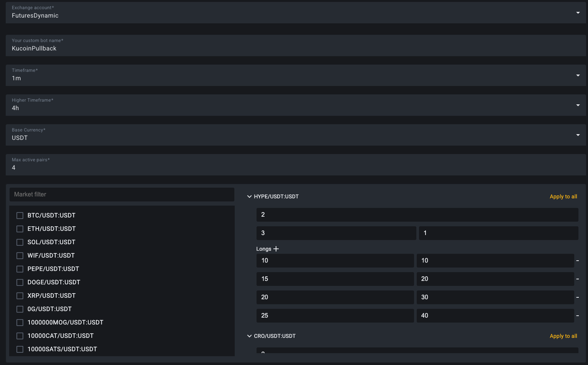The height and width of the screenshot is (365, 588).
Task: Remove the Longs row with values 20 and 30
Action: (577, 297)
